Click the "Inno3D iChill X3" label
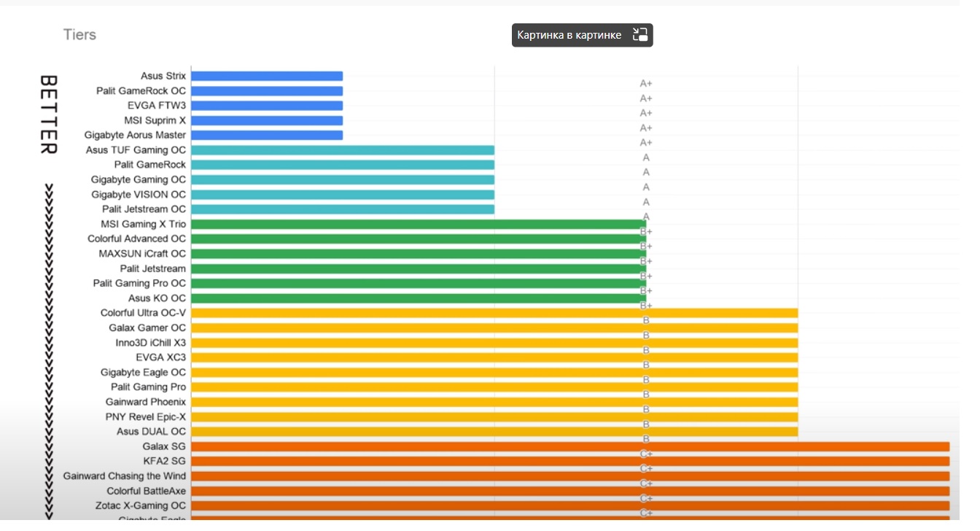Image resolution: width=980 pixels, height=531 pixels. pos(150,343)
